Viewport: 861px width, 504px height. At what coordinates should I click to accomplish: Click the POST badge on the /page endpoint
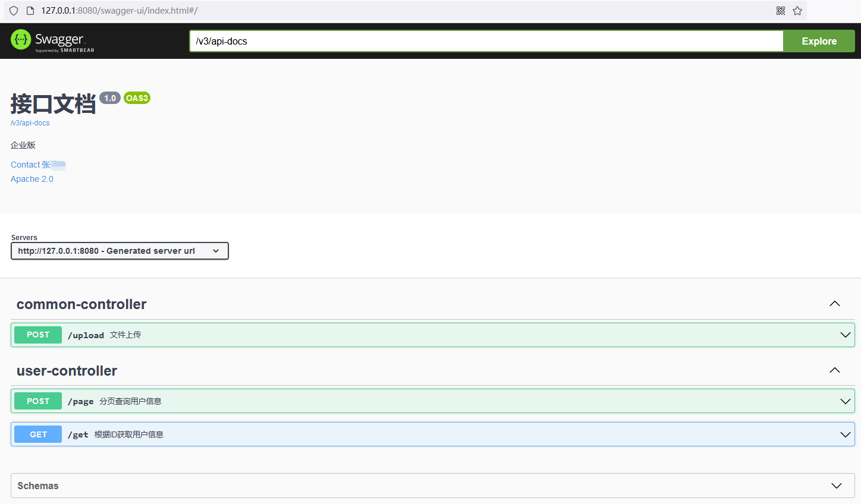37,401
